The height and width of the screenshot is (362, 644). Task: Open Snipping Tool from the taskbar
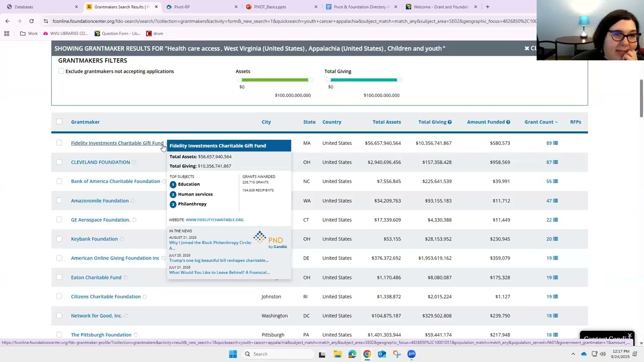pyautogui.click(x=396, y=354)
